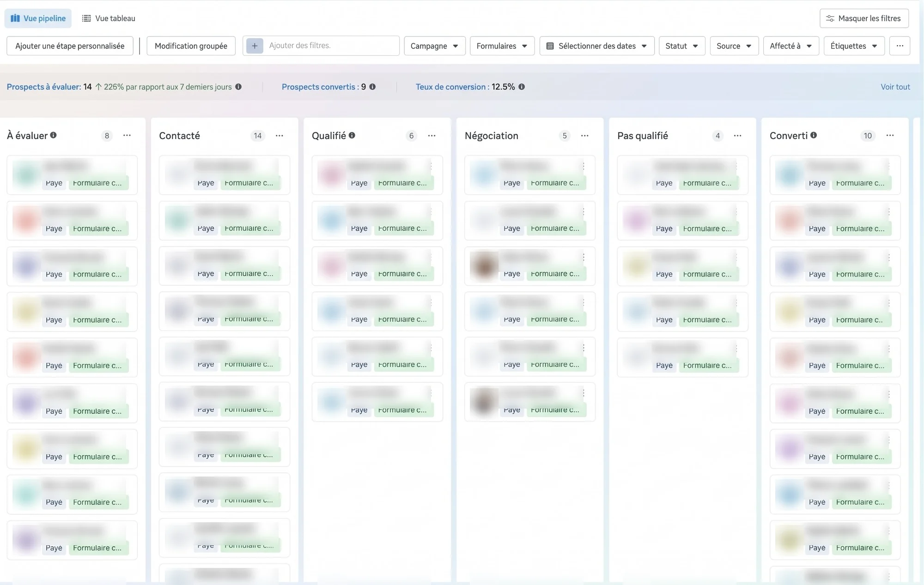Click the Voir tout link
Viewport: 924px width, 585px height.
(895, 87)
